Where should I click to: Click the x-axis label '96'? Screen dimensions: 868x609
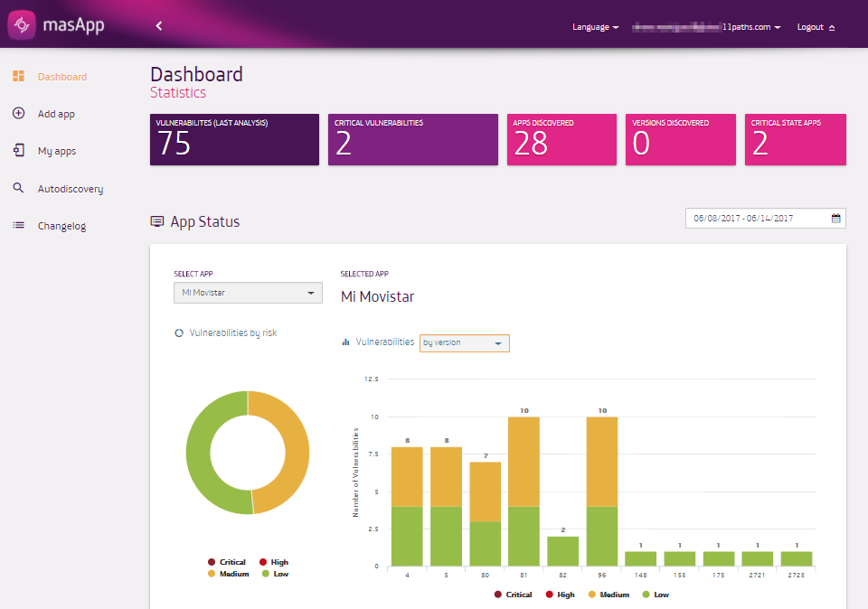click(602, 576)
